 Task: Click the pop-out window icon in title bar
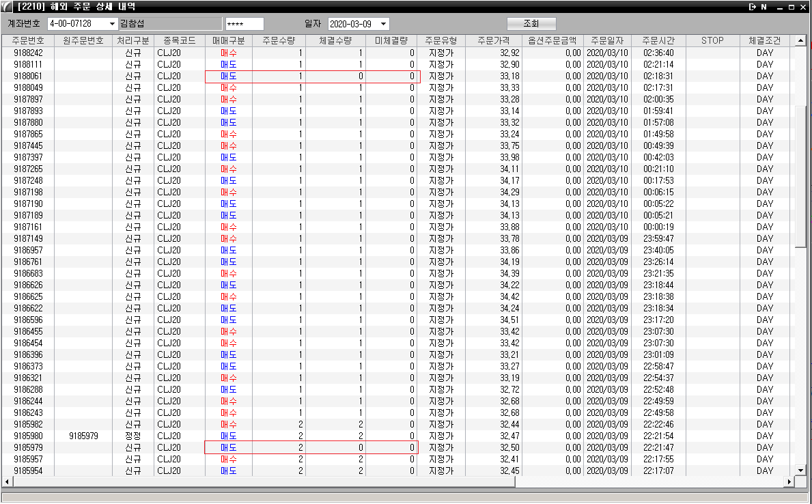point(752,7)
